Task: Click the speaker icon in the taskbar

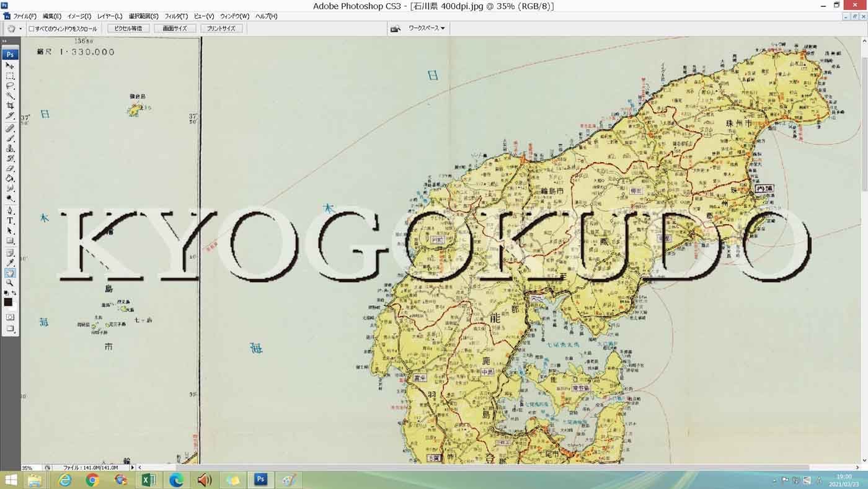Action: (x=205, y=480)
